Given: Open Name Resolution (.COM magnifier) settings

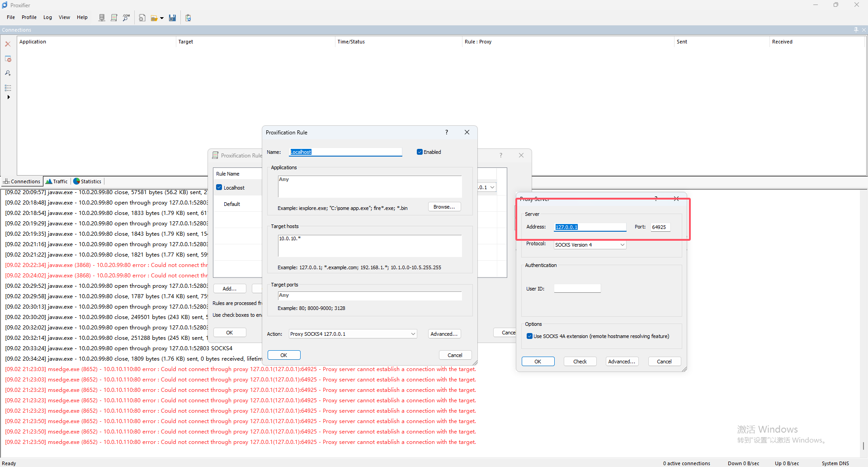Looking at the screenshot, I should tap(126, 18).
